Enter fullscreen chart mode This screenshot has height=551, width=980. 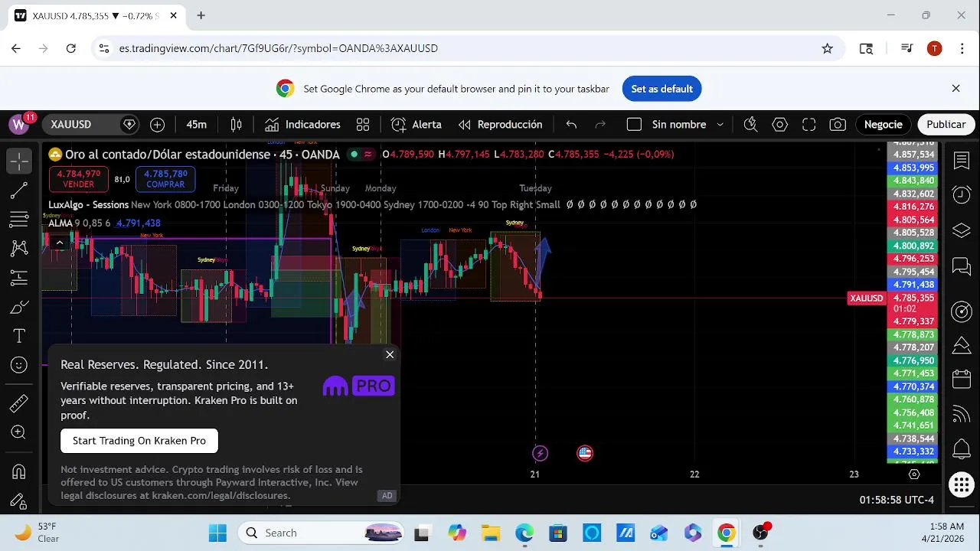click(808, 124)
